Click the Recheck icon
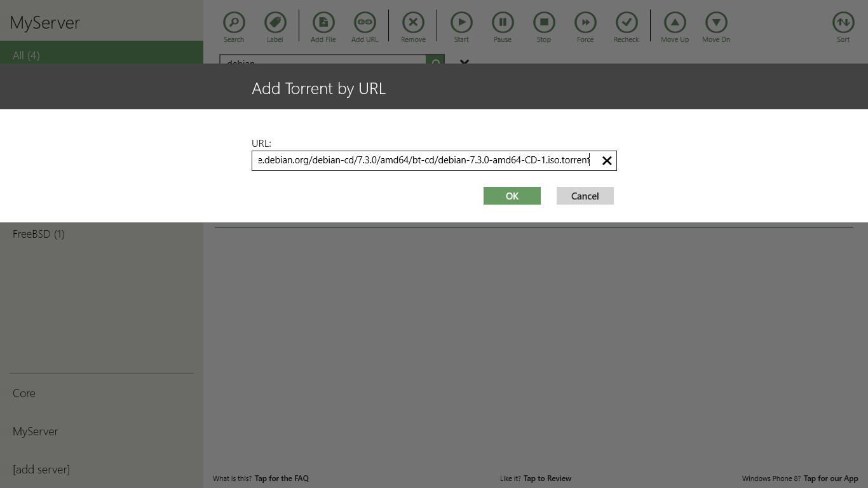The image size is (868, 488). click(627, 22)
